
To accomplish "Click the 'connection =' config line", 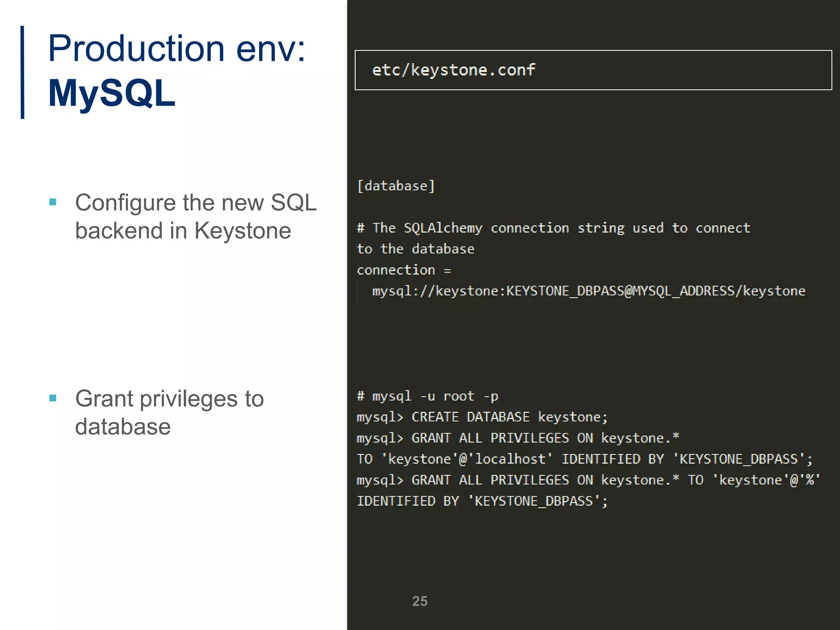I will pyautogui.click(x=404, y=270).
